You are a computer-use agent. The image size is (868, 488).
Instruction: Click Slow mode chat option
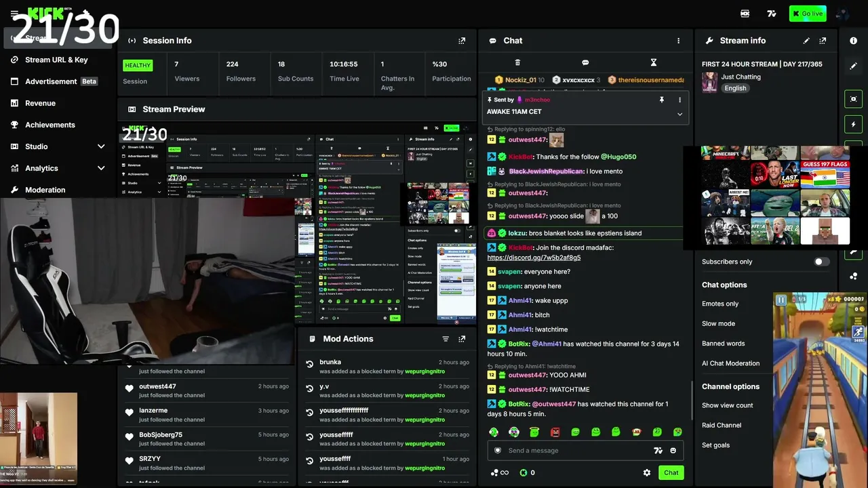718,323
